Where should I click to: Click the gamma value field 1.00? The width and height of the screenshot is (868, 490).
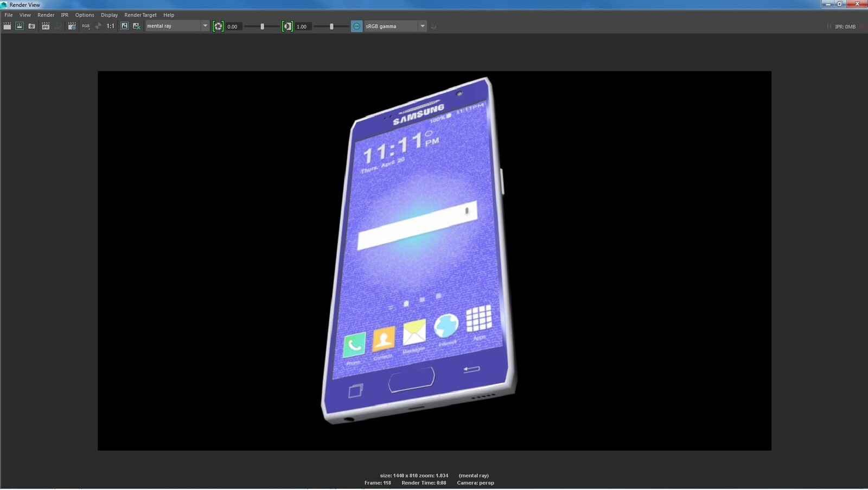point(303,27)
